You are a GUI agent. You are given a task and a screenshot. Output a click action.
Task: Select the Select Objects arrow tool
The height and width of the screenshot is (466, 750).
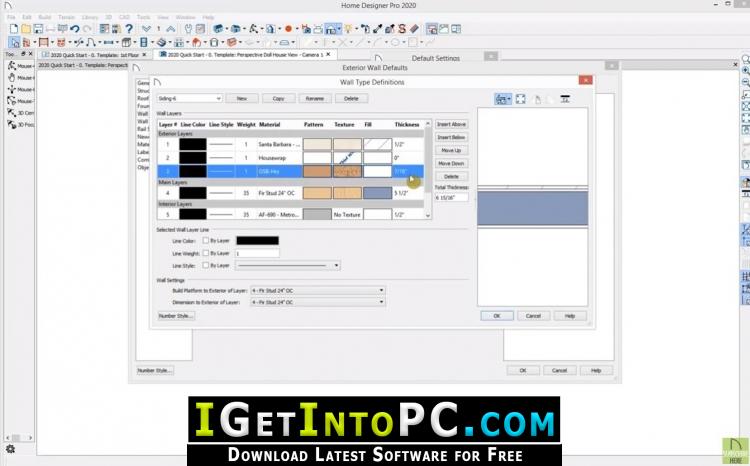(x=14, y=43)
